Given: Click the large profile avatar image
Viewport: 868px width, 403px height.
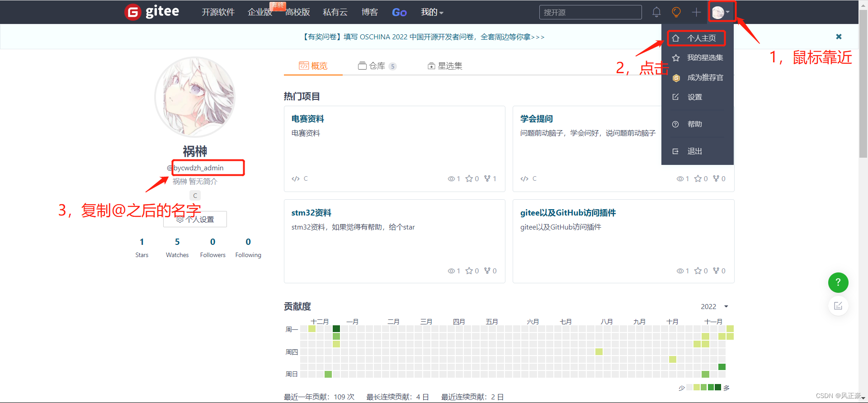Looking at the screenshot, I should pos(195,97).
